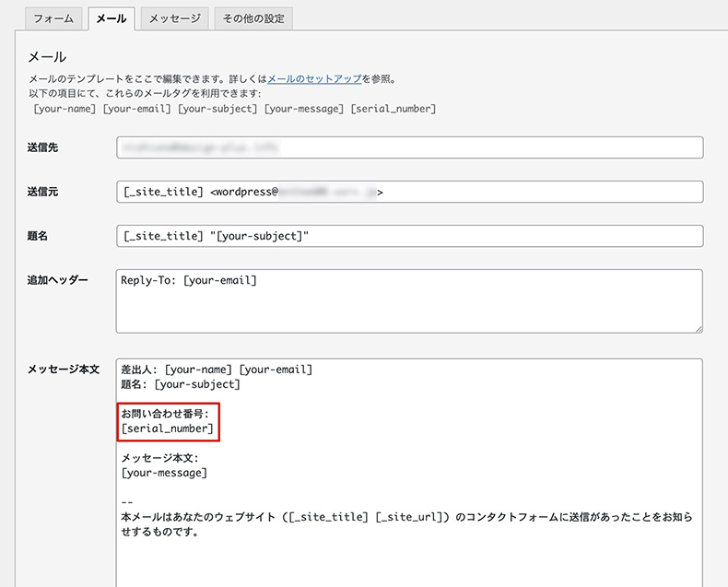The height and width of the screenshot is (587, 728).
Task: Click the [your-message] mail tag at top
Action: tap(304, 109)
